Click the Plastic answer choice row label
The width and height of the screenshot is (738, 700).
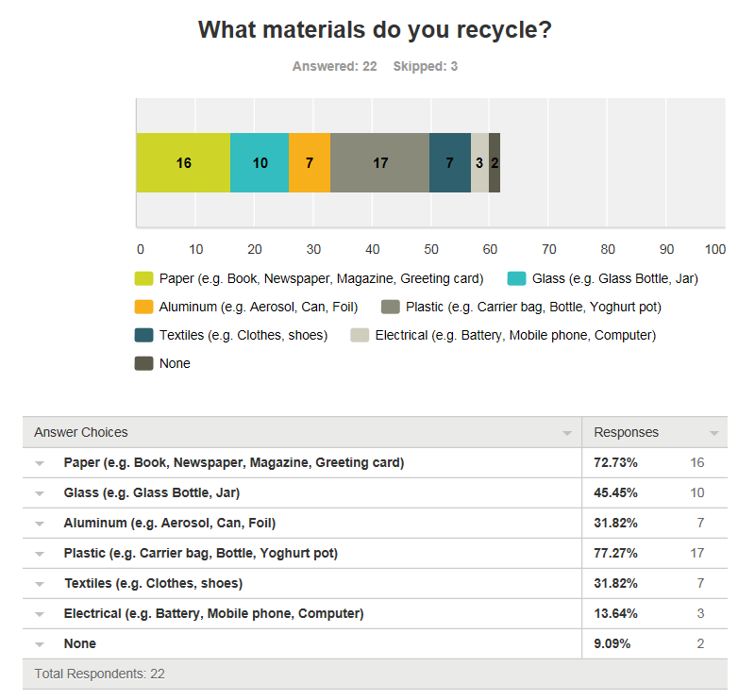tap(200, 554)
